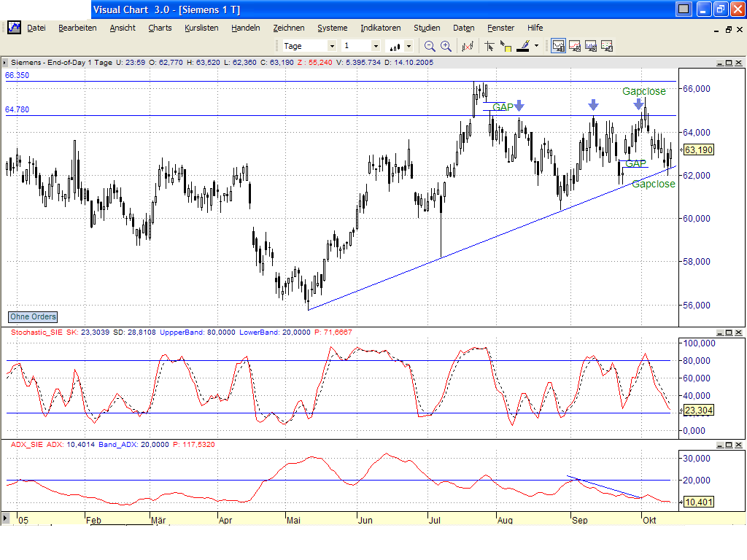Open the period value dropdown showing 1

click(376, 45)
